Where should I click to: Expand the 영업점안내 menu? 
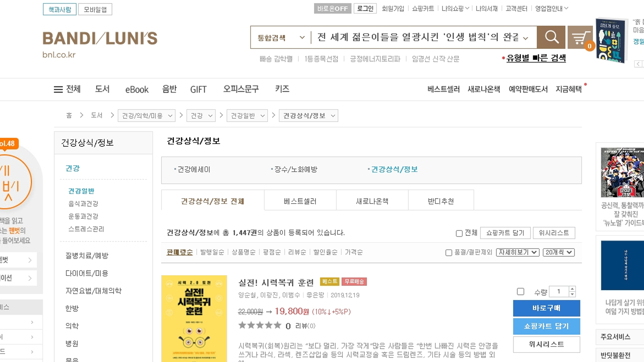click(x=551, y=8)
